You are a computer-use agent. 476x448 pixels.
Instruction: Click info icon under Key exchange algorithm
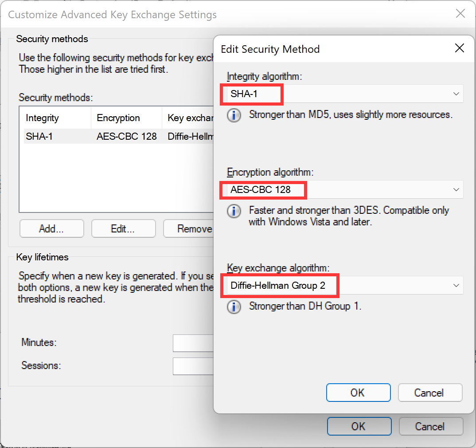(234, 307)
